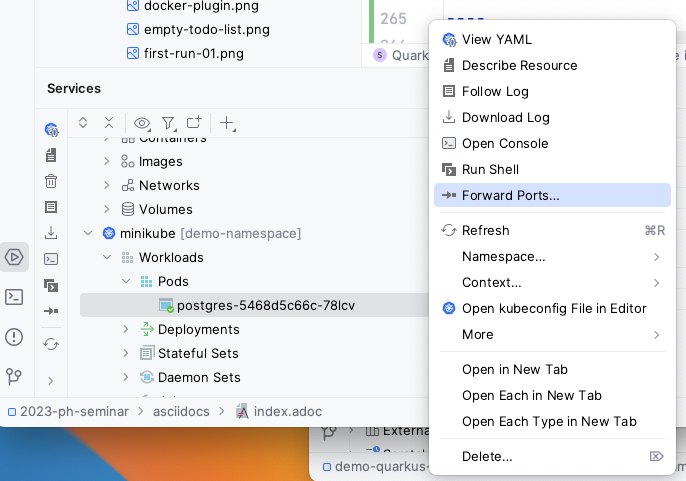Select the postgres-5468d5c66c-78lcv pod
686x481 pixels.
[255, 305]
